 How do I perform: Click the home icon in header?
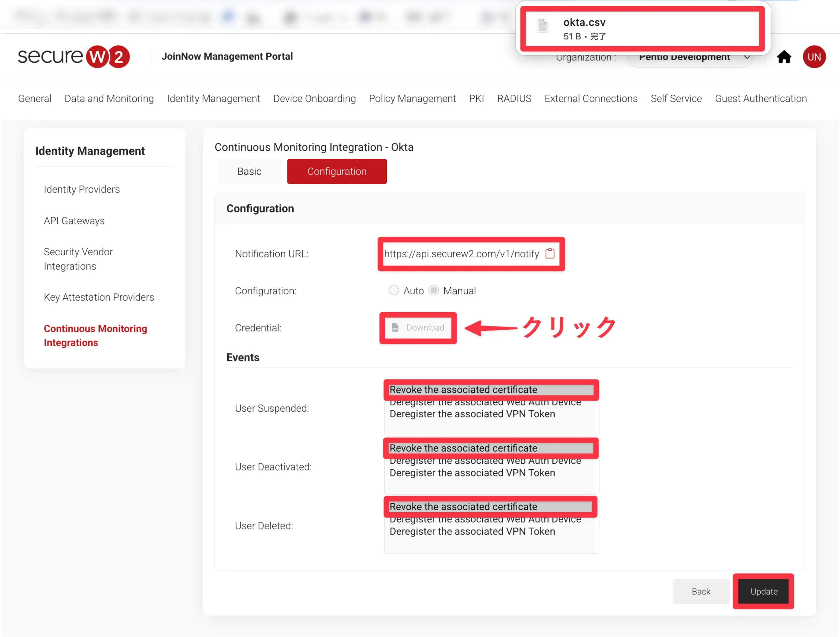[x=784, y=57]
